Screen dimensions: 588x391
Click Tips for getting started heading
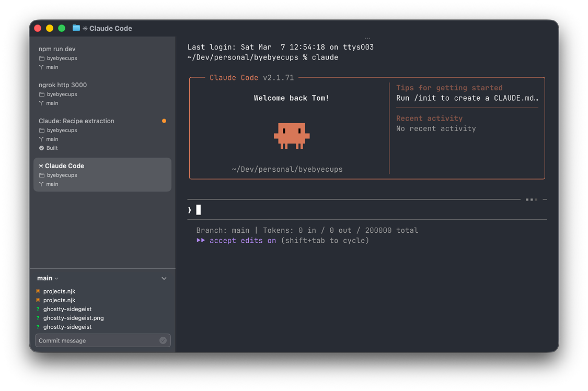(x=449, y=88)
